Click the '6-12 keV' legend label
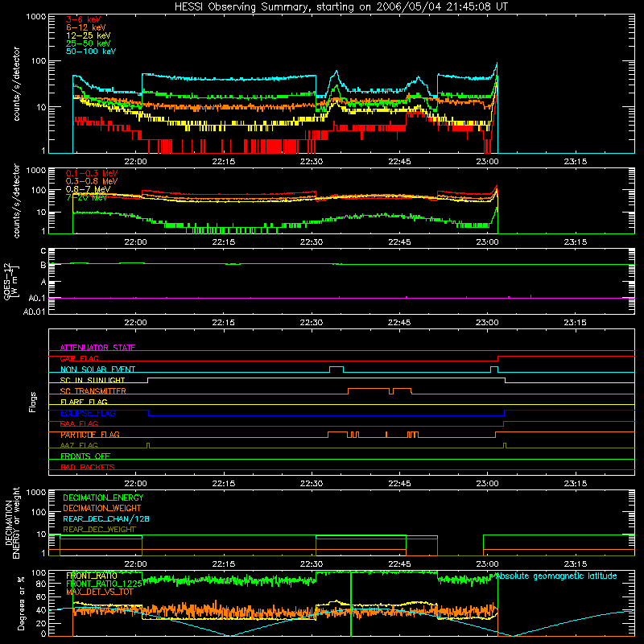The height and width of the screenshot is (644, 644). [86, 27]
